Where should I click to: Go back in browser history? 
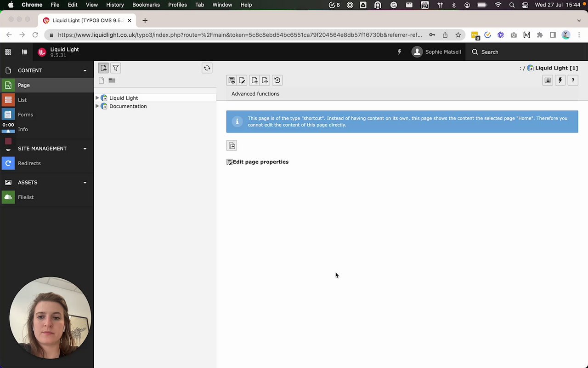click(x=9, y=35)
